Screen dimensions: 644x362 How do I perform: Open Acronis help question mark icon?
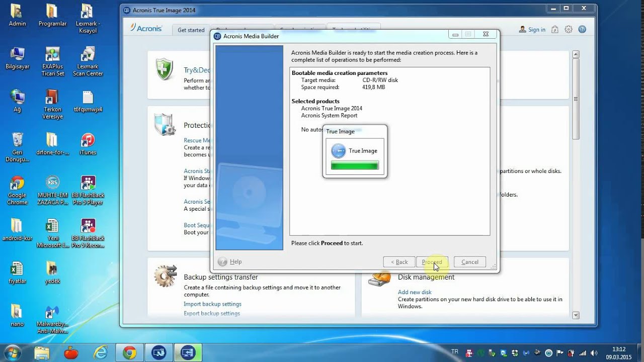(582, 30)
